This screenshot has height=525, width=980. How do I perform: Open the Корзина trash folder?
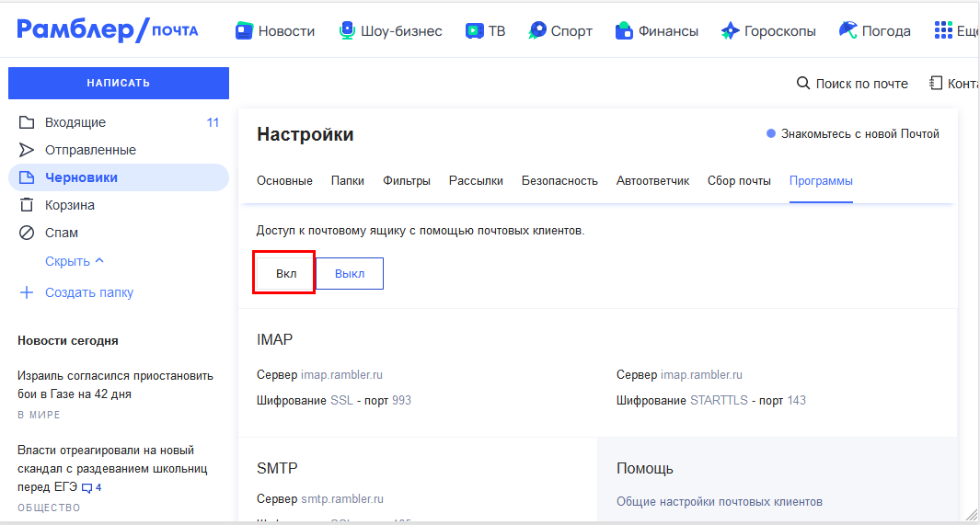pos(70,205)
